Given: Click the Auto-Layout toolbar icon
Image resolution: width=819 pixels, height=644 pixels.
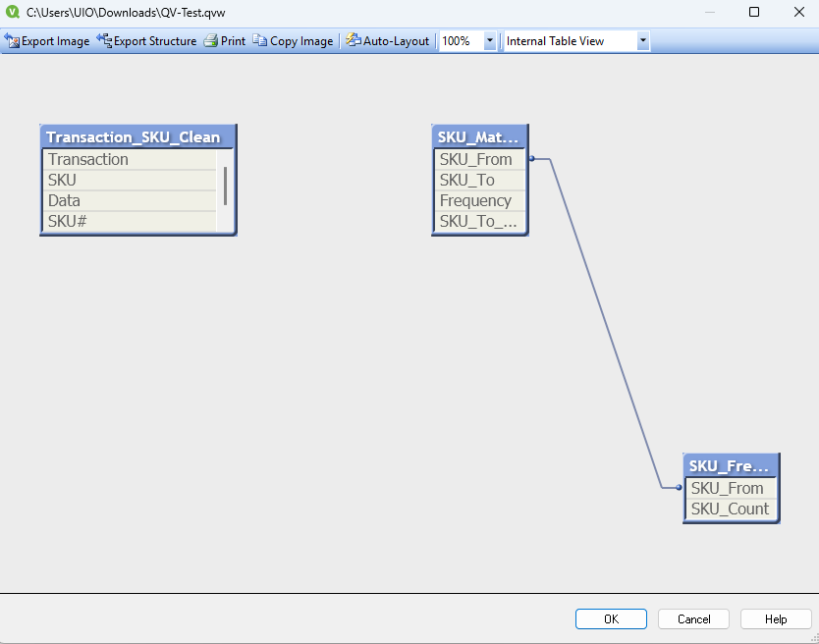Looking at the screenshot, I should coord(354,40).
